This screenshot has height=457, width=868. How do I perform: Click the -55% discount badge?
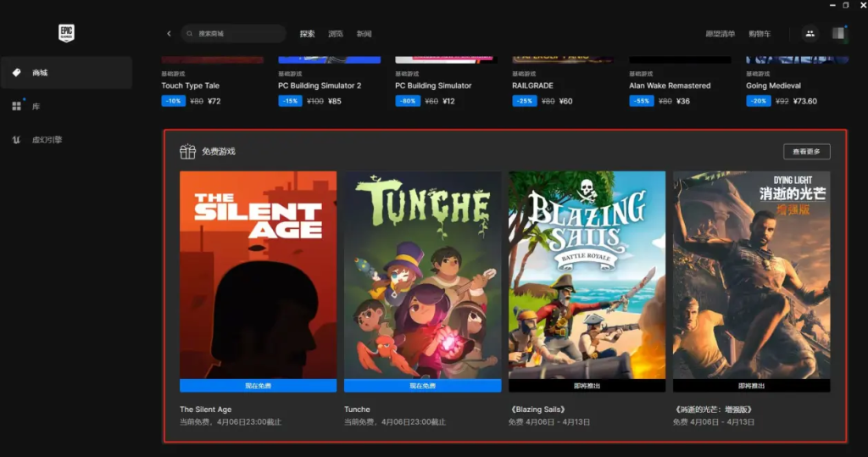(x=641, y=101)
